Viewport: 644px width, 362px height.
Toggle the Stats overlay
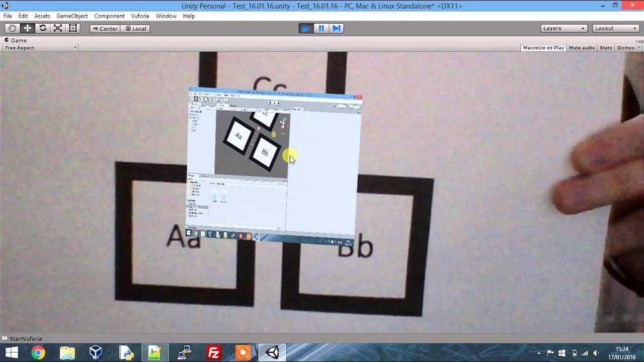606,48
